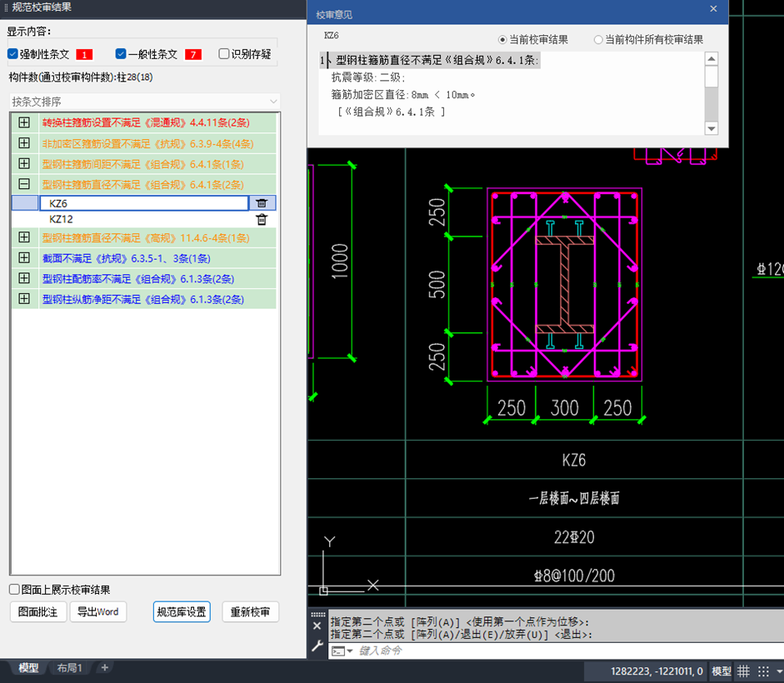Click the dotted grip of the command palette

317,614
